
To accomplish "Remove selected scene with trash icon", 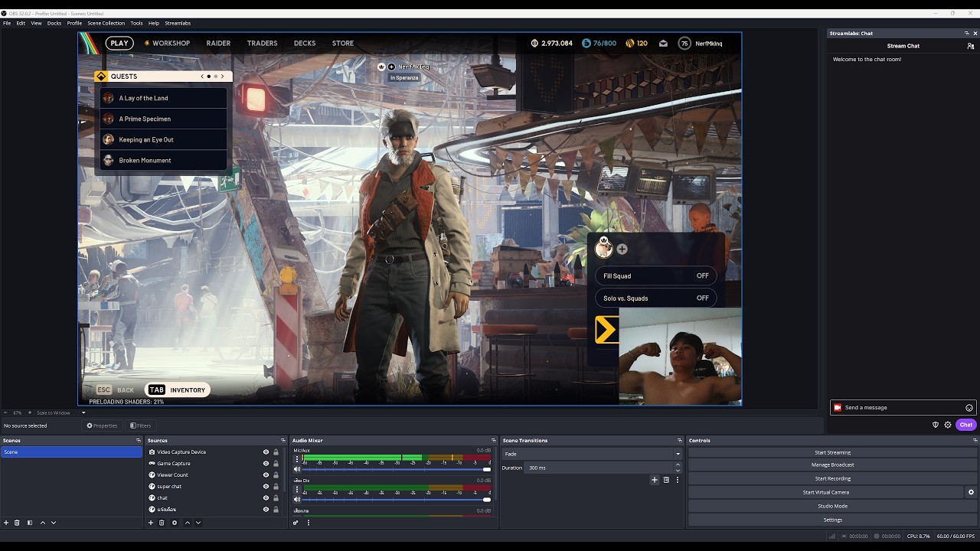I will point(17,523).
